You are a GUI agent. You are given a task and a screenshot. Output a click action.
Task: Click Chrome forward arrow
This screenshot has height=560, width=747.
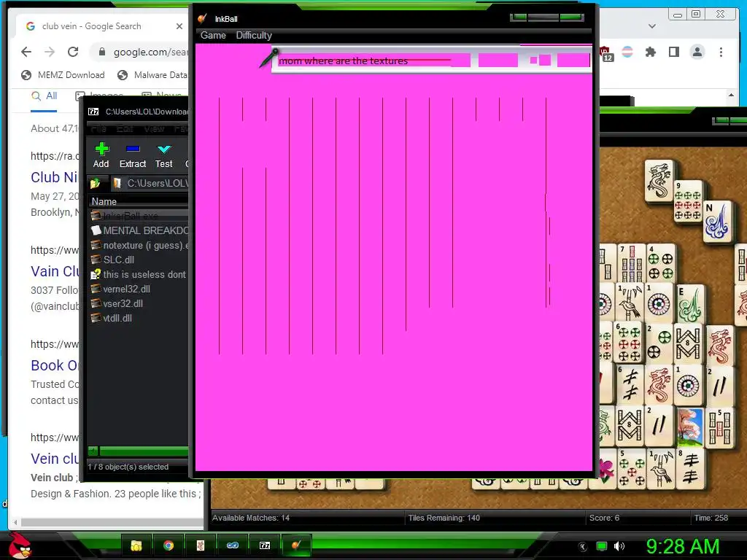(x=50, y=52)
